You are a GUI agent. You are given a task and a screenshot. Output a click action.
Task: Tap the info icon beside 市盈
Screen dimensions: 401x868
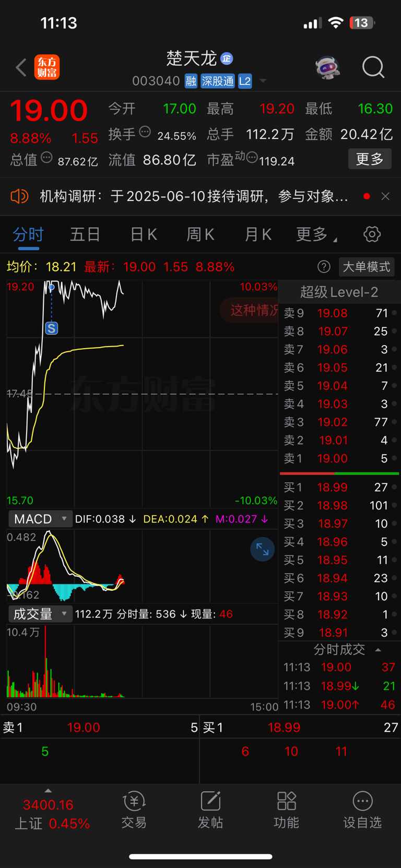point(252,157)
